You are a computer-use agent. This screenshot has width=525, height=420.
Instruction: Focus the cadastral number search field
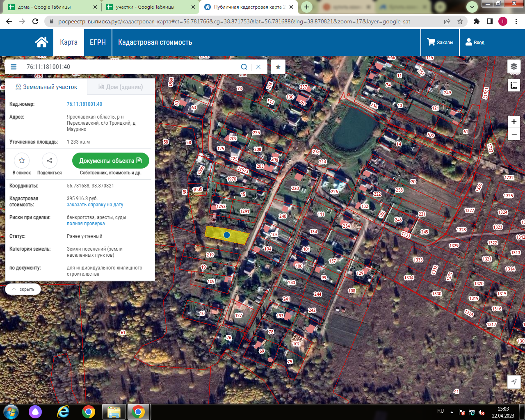tap(130, 67)
